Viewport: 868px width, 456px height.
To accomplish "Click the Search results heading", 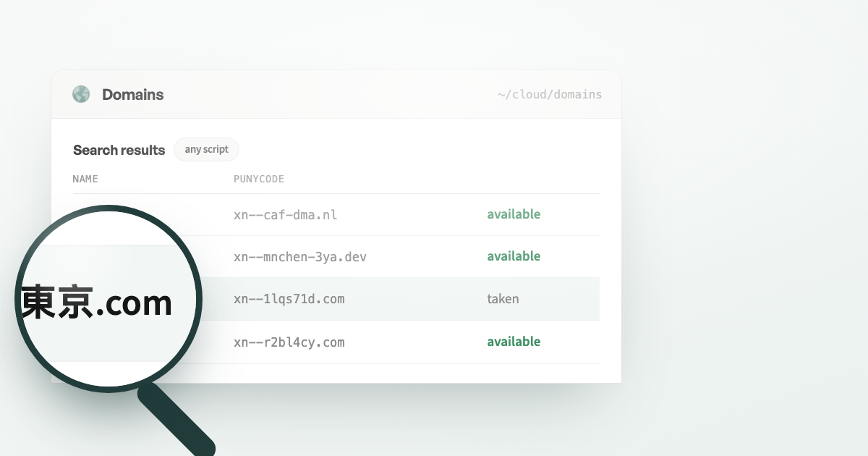I will tap(119, 150).
